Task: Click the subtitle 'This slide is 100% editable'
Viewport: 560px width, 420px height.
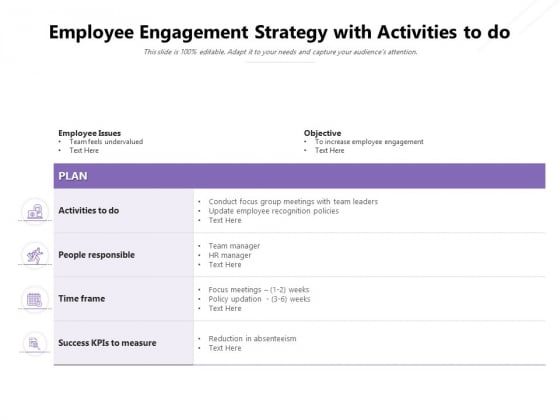Action: [x=280, y=52]
